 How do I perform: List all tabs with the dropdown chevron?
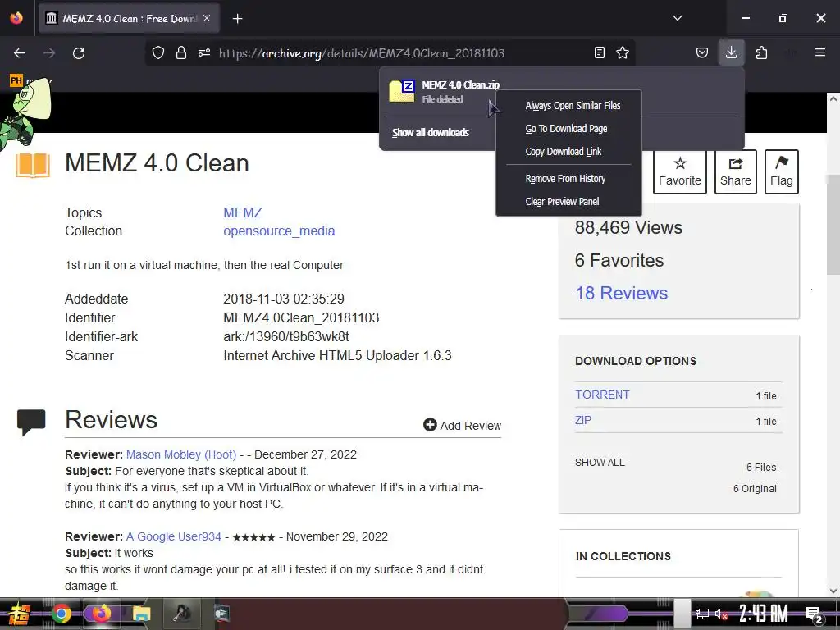pos(677,18)
